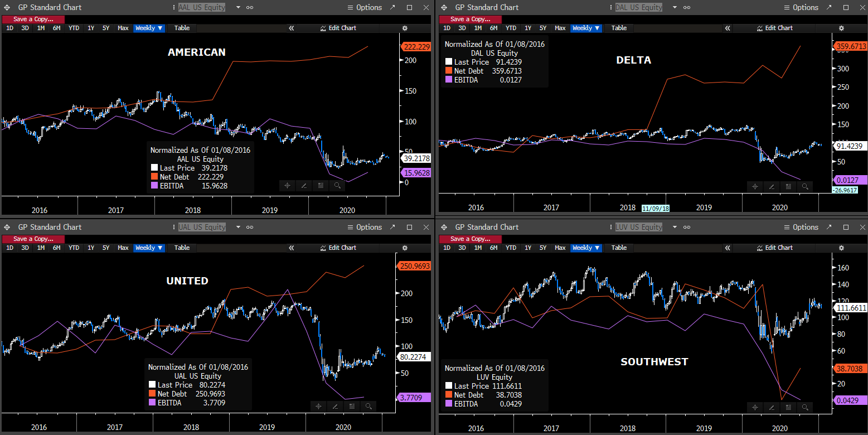The height and width of the screenshot is (435, 868).
Task: Open Table view in the UAL chart
Action: click(182, 248)
